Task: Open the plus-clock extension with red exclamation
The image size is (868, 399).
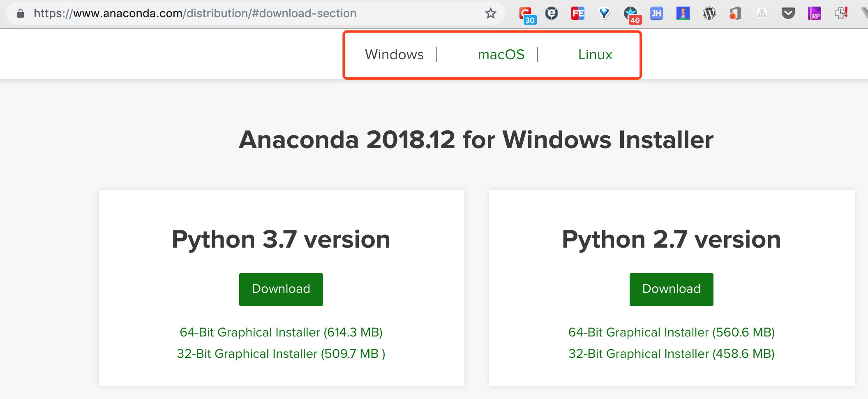Action: click(841, 13)
